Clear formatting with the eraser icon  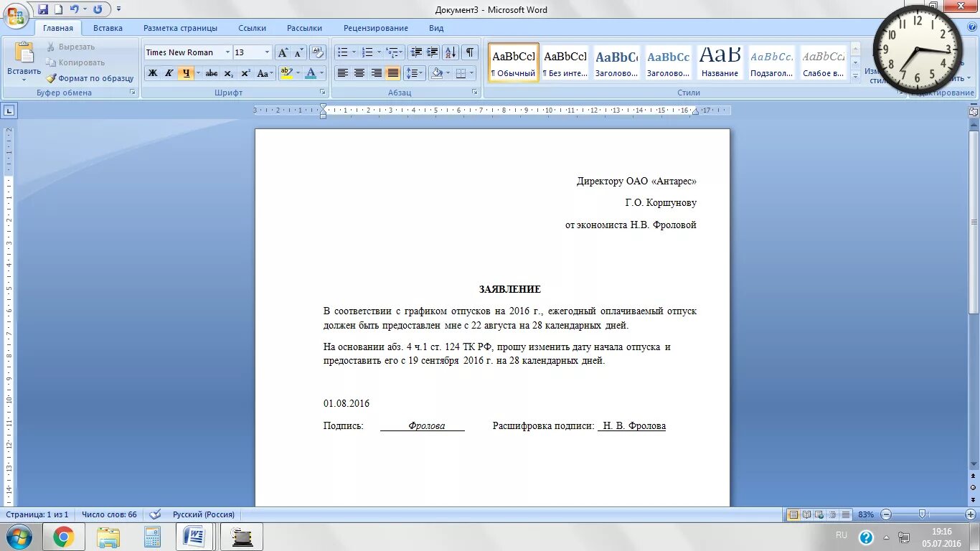319,52
